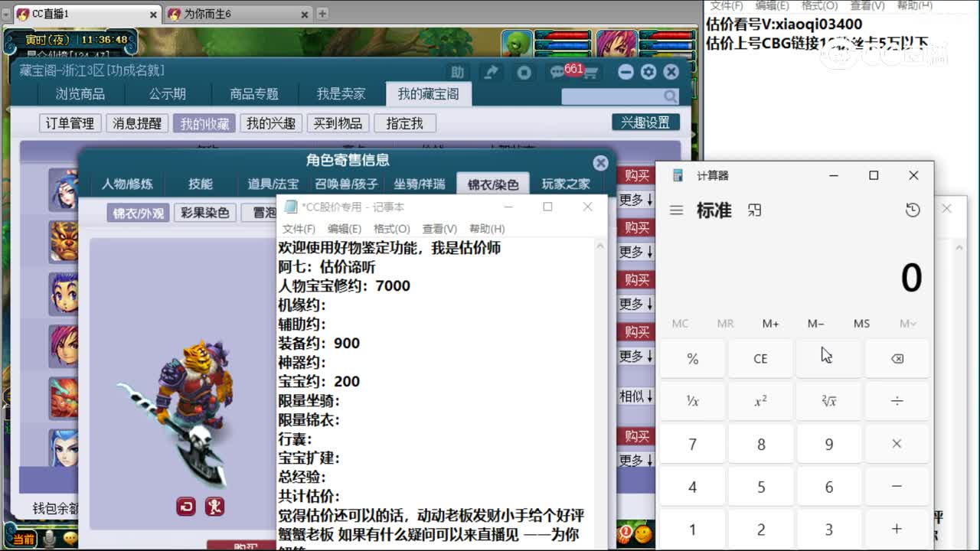The image size is (980, 551).
Task: Click the reciprocal 1/x key
Action: (692, 401)
